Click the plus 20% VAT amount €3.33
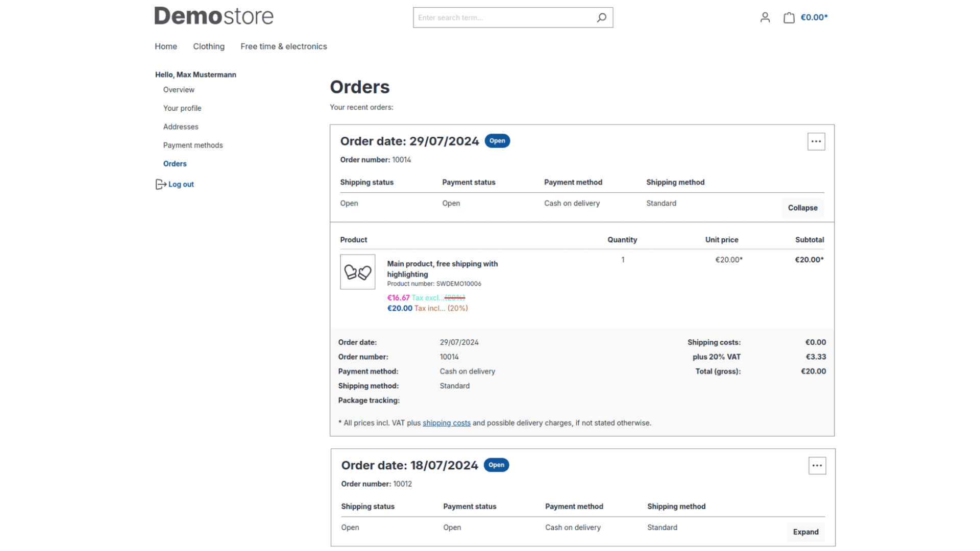The image size is (980, 551). tap(816, 357)
